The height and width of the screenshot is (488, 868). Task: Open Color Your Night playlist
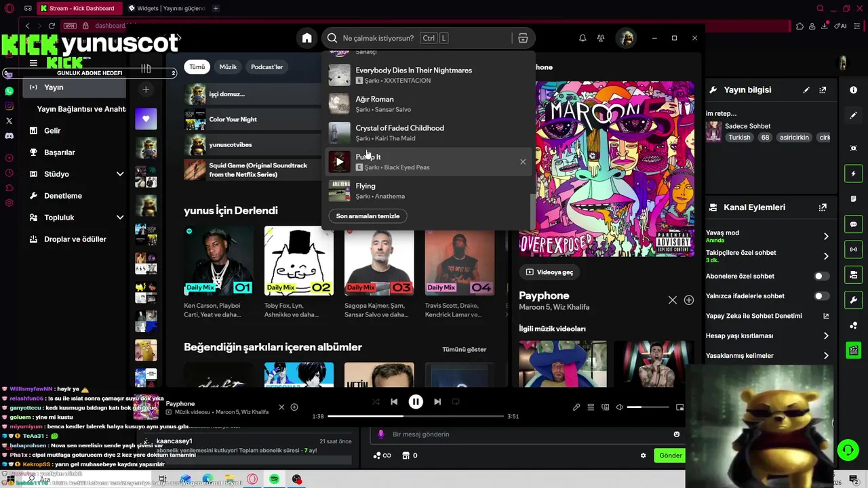[x=251, y=119]
